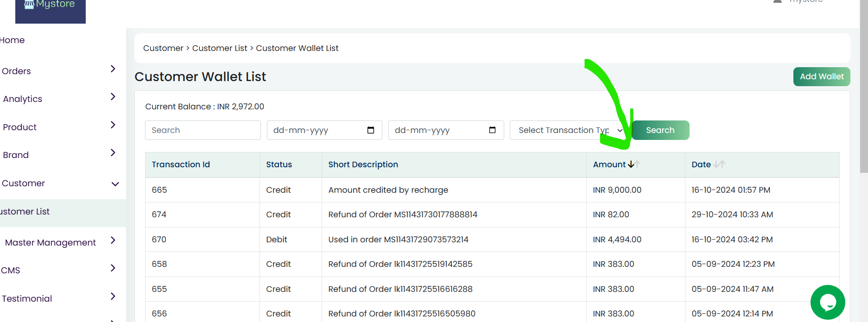Sort table by Date column arrows
868x322 pixels.
(719, 164)
